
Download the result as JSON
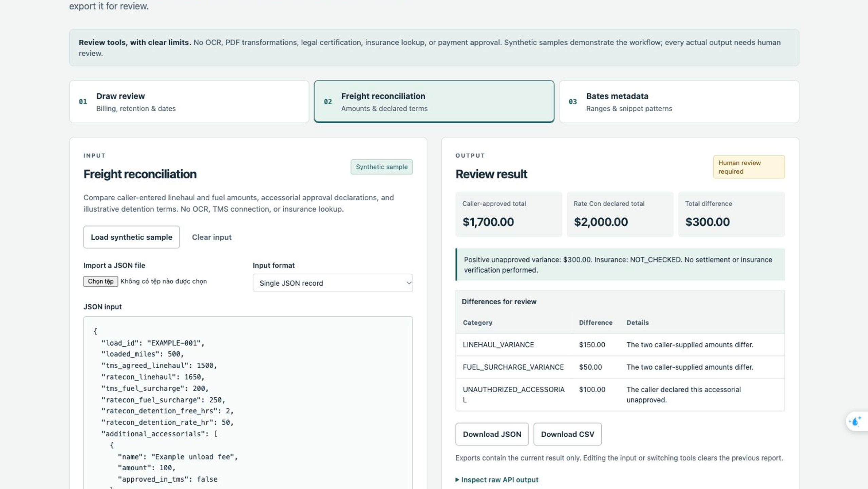coord(492,434)
